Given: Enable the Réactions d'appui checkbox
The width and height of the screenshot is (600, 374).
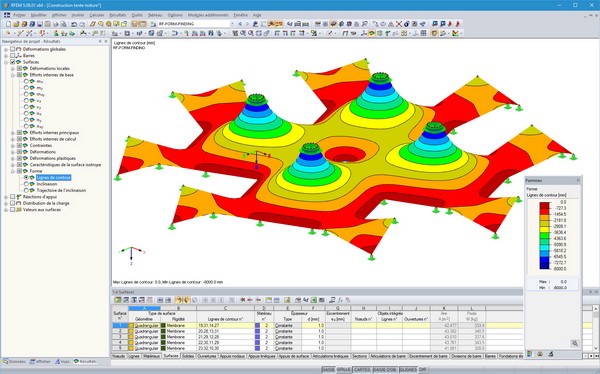Looking at the screenshot, I should point(13,197).
